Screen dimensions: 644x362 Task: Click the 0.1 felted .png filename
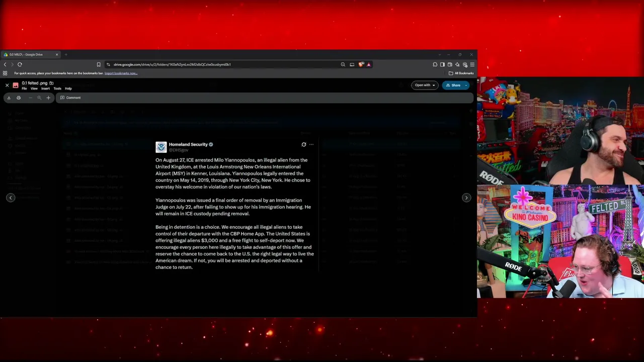[34, 83]
